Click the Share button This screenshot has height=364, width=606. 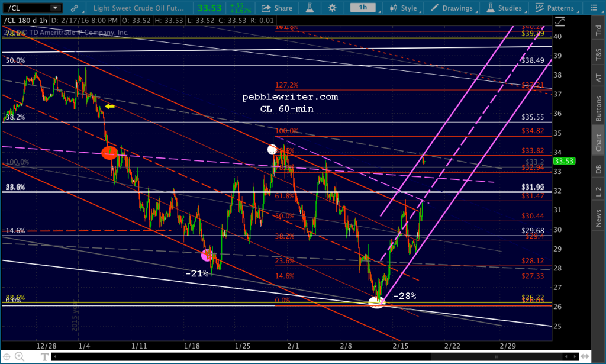(277, 8)
